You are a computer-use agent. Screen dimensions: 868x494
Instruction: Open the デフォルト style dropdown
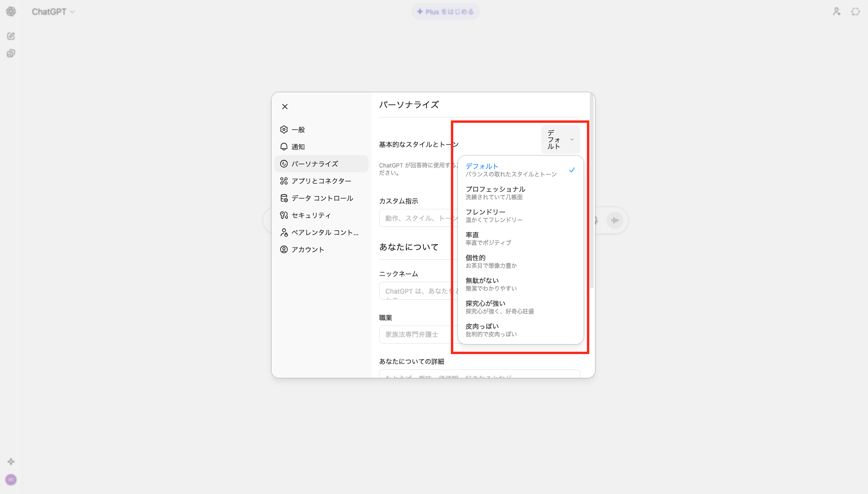(560, 139)
